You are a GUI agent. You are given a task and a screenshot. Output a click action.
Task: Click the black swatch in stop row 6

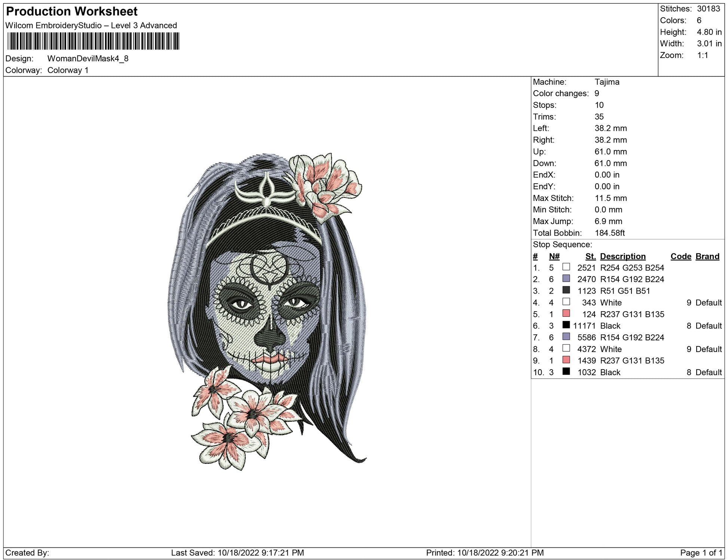(x=566, y=325)
